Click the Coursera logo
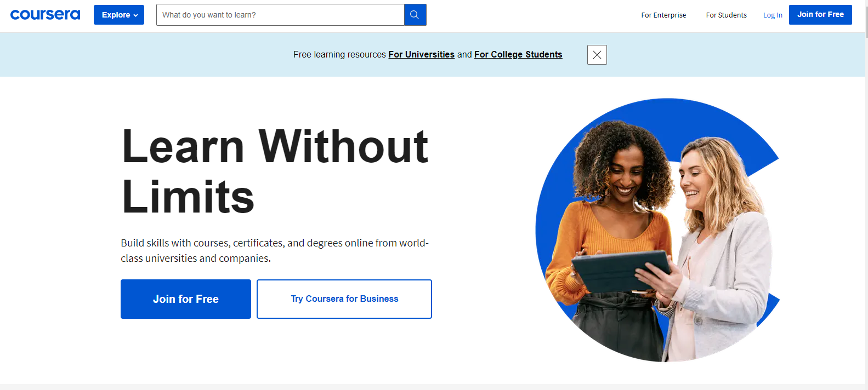 (x=45, y=15)
